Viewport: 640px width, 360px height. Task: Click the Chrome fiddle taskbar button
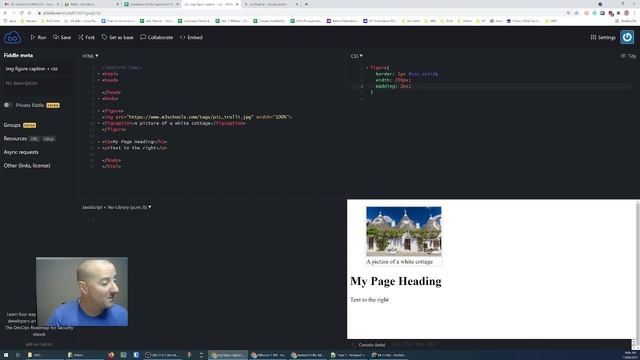[x=228, y=355]
